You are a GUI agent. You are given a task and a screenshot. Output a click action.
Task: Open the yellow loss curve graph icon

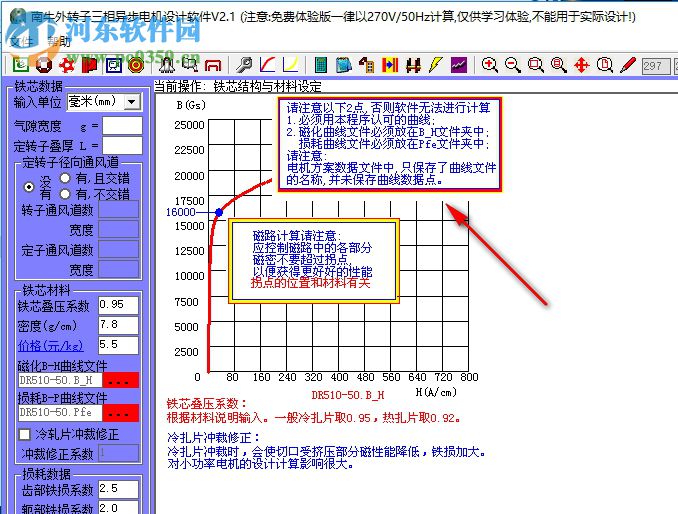[x=291, y=65]
